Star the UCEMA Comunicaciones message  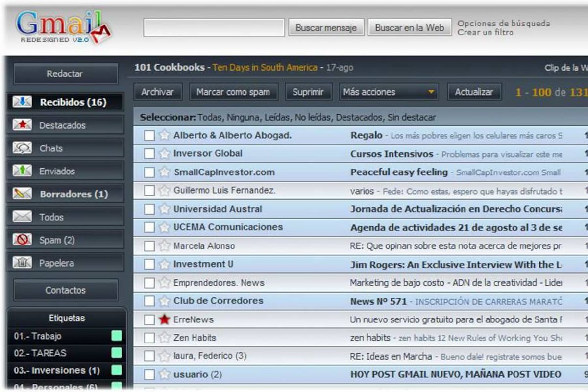(x=164, y=227)
